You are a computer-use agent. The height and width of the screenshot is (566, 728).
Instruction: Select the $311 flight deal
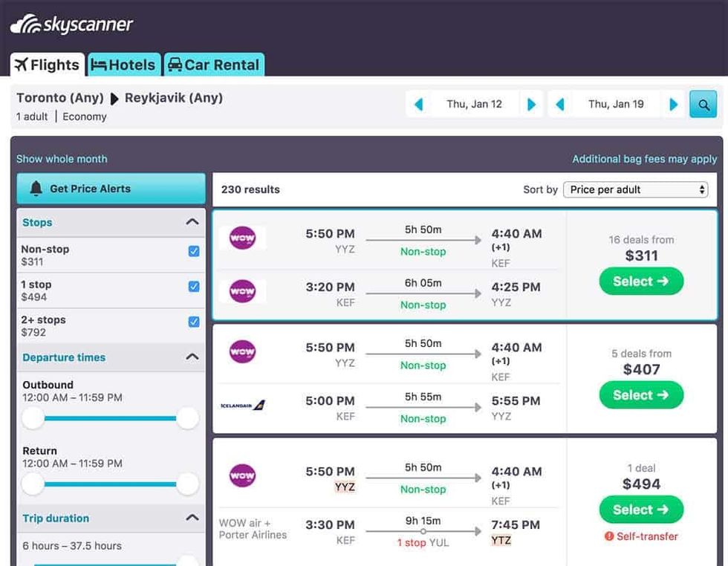(641, 281)
